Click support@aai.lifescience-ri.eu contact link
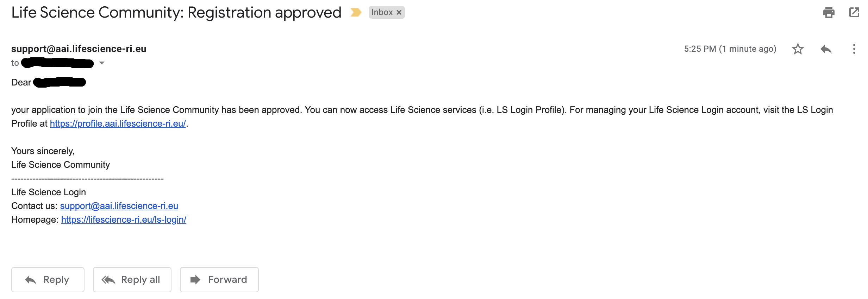The width and height of the screenshot is (868, 299). tap(119, 206)
